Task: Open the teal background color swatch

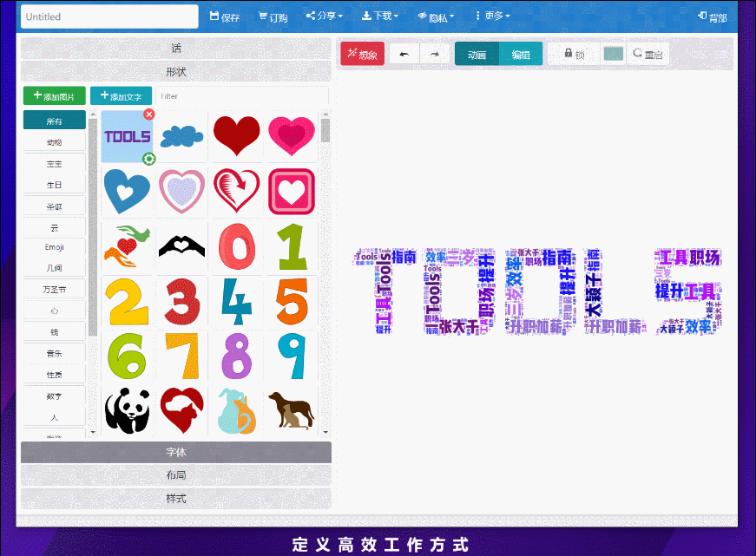Action: click(614, 54)
